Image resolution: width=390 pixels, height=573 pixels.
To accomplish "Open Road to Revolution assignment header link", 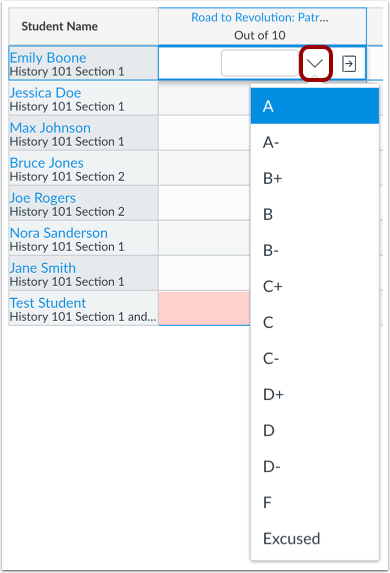I will click(260, 17).
